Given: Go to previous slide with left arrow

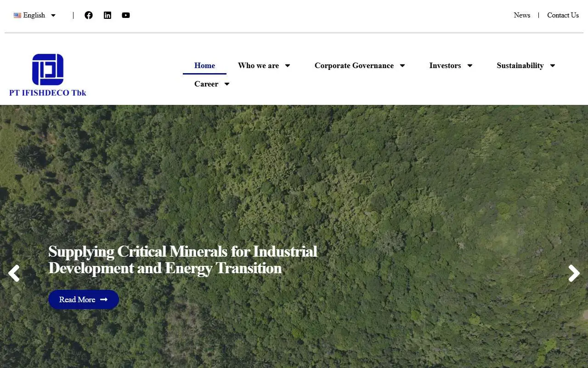Looking at the screenshot, I should pyautogui.click(x=14, y=273).
